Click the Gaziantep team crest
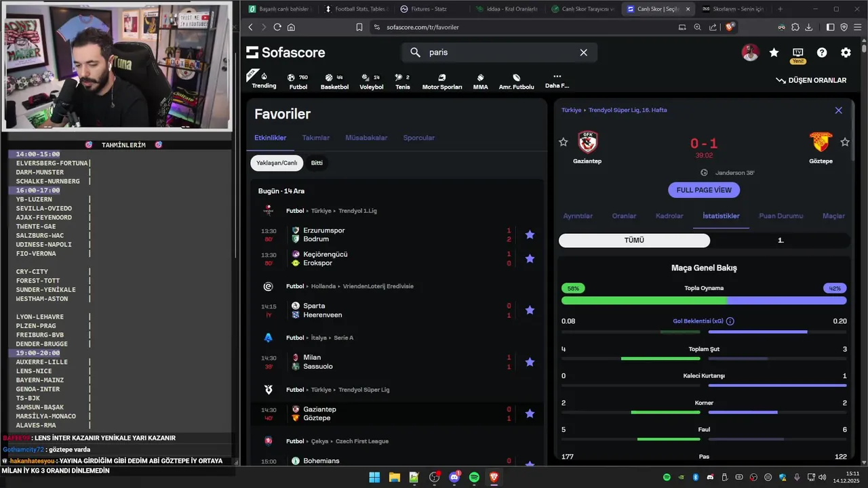The image size is (868, 488). tap(587, 142)
